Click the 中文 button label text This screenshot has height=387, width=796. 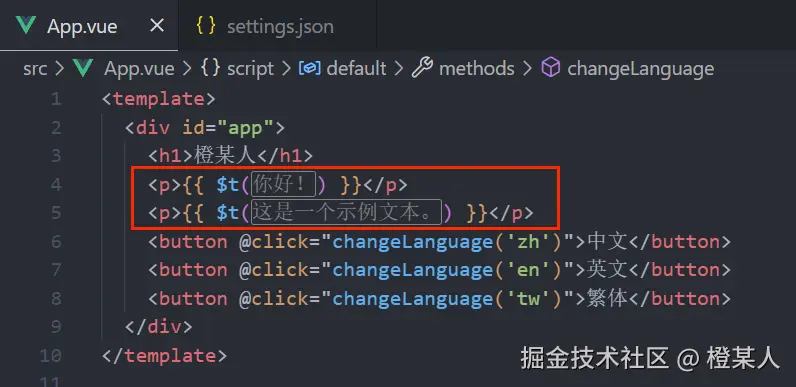coord(608,242)
